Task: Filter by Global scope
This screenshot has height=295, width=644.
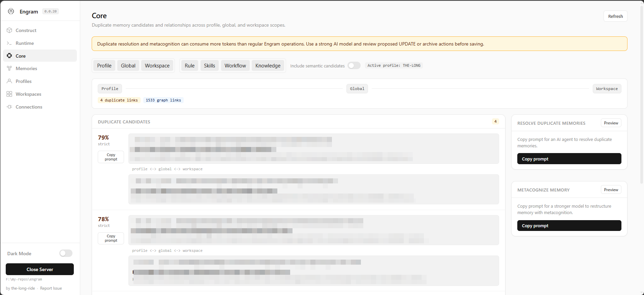Action: tap(128, 65)
